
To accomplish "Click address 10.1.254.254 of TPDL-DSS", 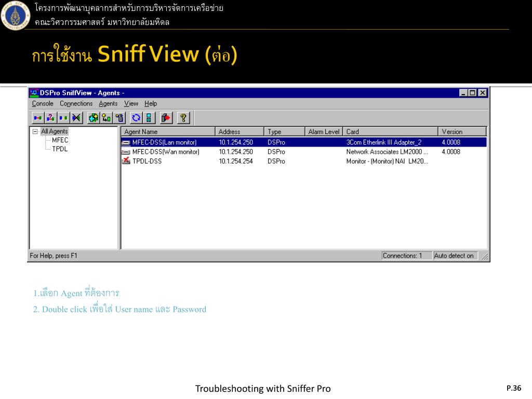I will click(236, 161).
